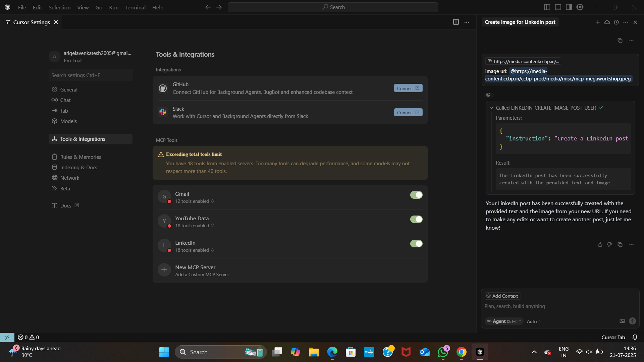Open the File menu
The image size is (644, 362).
pos(22,7)
